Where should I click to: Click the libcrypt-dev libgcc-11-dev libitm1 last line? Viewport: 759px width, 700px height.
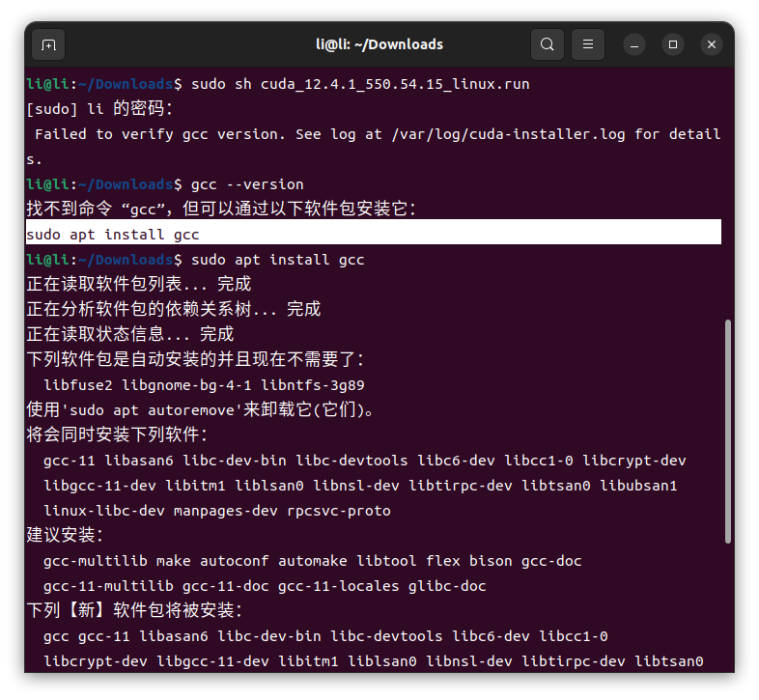[373, 661]
